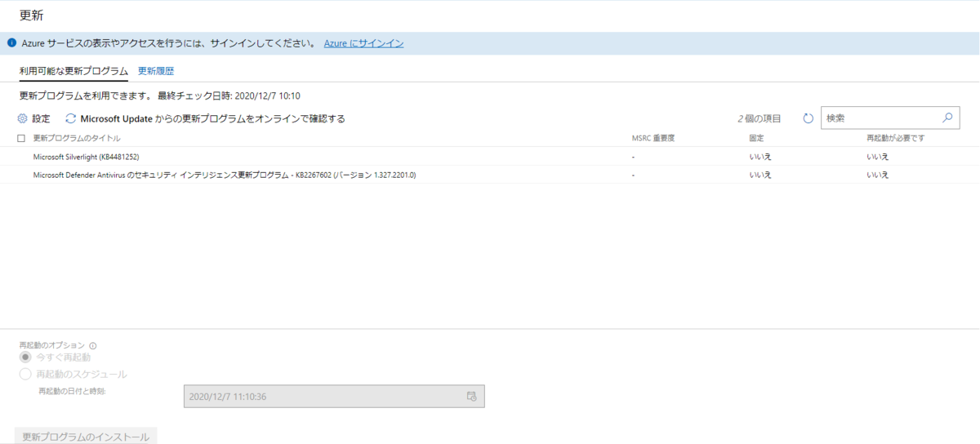Select the 再起動のスケジュール radio button
The height and width of the screenshot is (444, 980).
[25, 374]
